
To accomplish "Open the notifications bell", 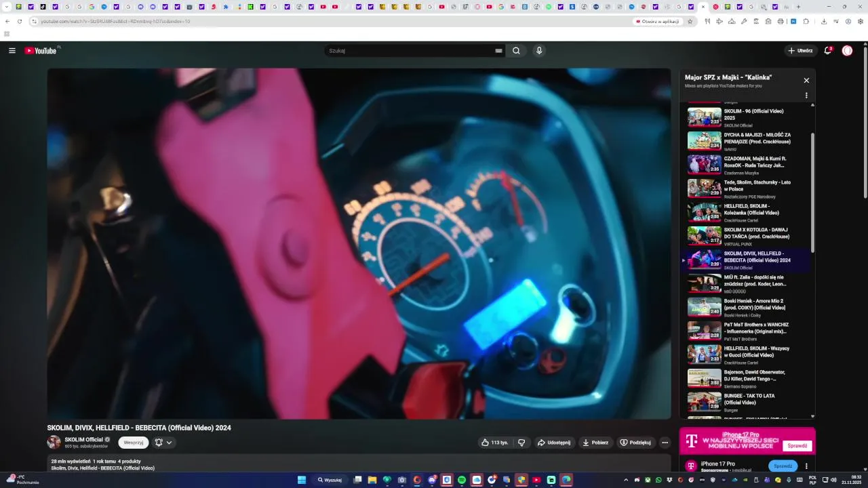I will 827,51.
